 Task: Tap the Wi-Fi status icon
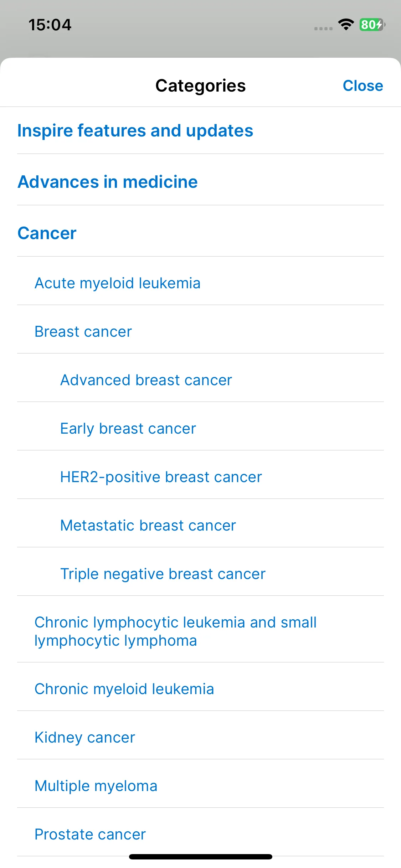pyautogui.click(x=346, y=25)
